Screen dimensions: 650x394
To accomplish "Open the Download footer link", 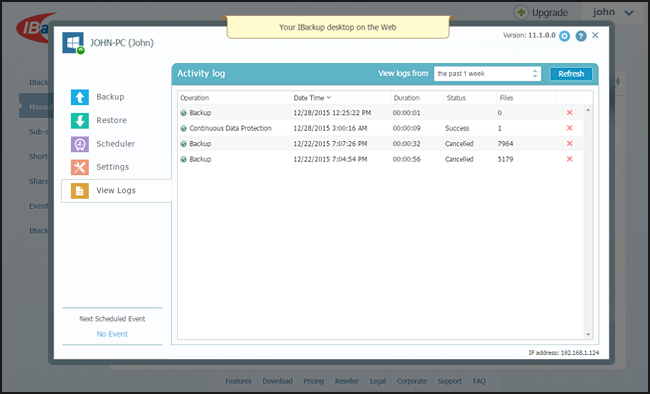I will tap(277, 381).
